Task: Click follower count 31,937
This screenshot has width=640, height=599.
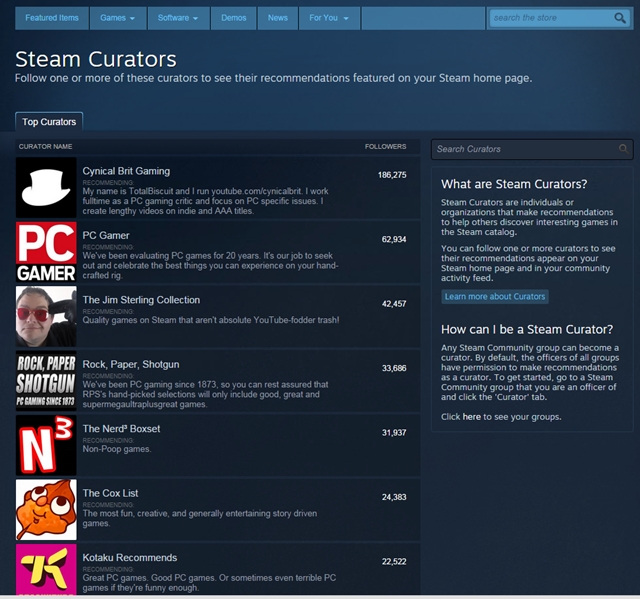Action: (394, 433)
